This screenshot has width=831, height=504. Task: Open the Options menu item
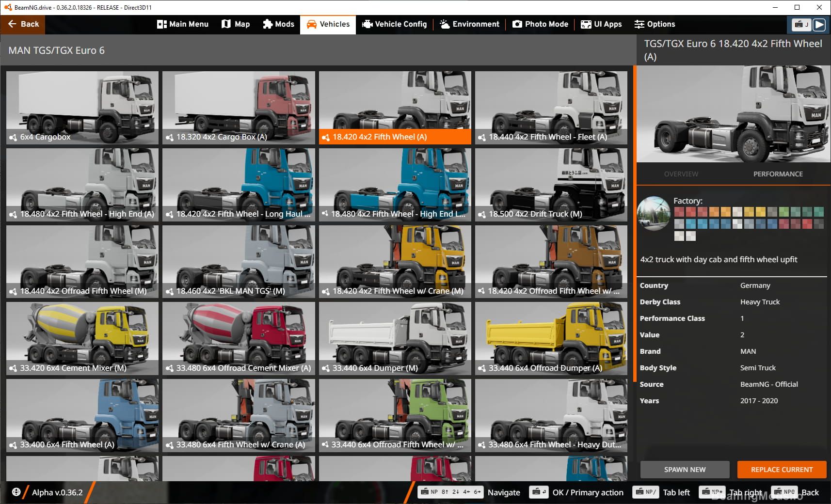pyautogui.click(x=655, y=24)
